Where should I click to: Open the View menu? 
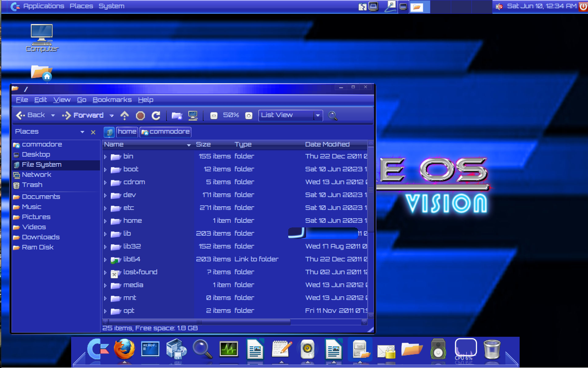(x=62, y=100)
